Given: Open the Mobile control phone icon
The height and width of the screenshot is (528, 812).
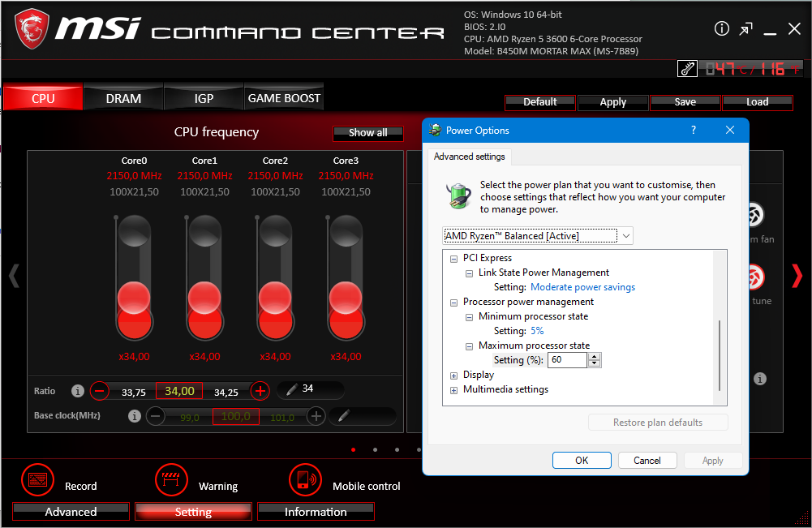Looking at the screenshot, I should 305,480.
